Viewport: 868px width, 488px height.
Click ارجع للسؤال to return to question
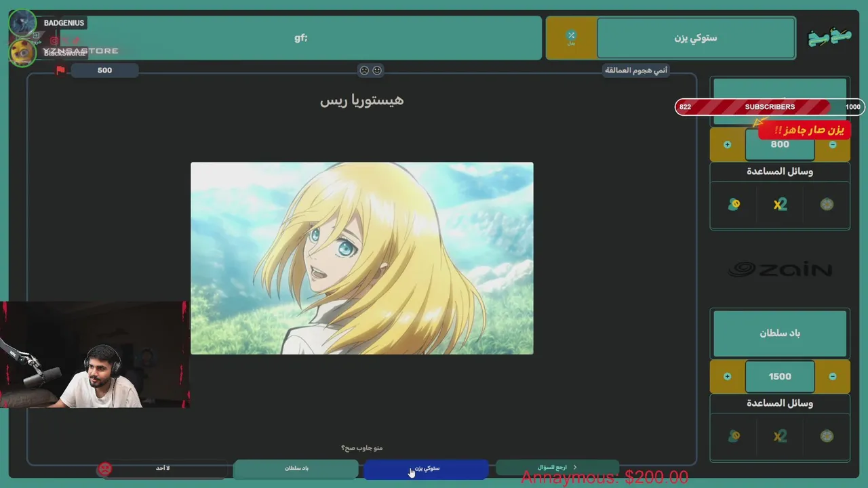click(557, 468)
